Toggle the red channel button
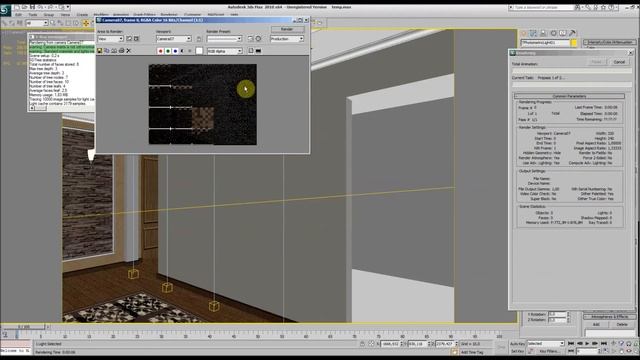Viewport: 640px width, 360px height. click(x=160, y=51)
